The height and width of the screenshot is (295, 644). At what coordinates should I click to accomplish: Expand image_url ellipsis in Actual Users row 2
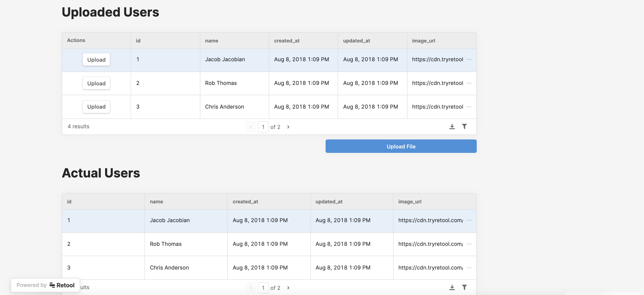469,244
